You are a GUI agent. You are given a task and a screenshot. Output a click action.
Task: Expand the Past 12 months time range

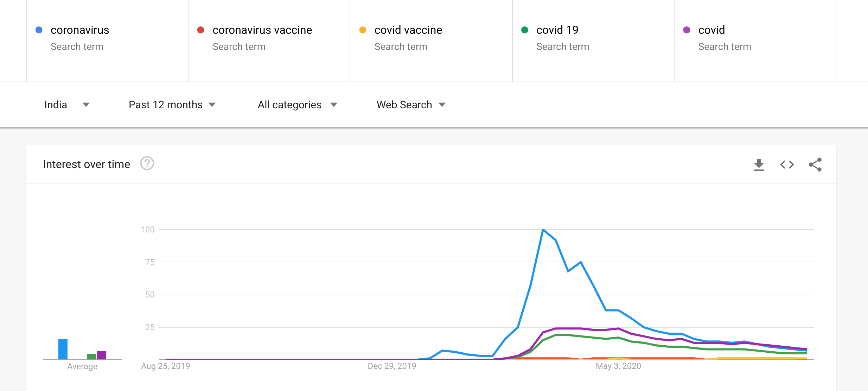click(172, 105)
